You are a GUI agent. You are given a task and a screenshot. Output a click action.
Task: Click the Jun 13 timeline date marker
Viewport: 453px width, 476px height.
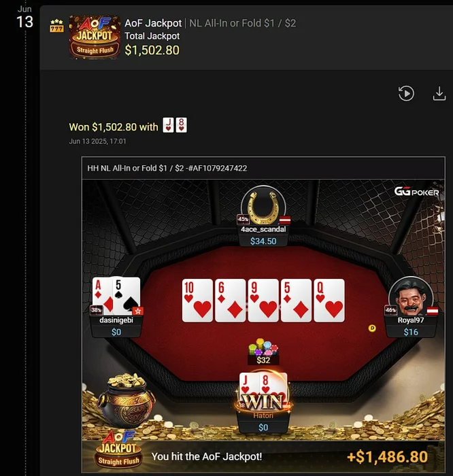[24, 18]
